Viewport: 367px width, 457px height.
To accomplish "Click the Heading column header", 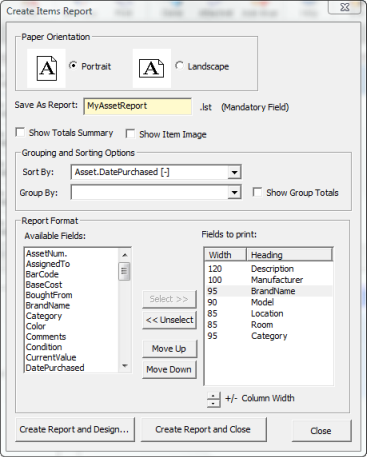I will click(x=289, y=255).
